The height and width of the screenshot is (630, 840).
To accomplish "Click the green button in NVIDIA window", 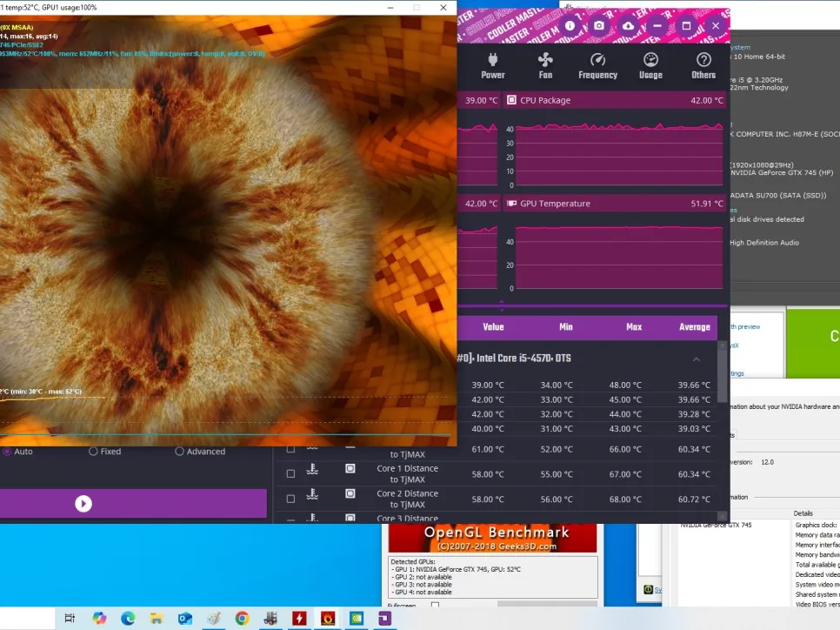I will [813, 343].
